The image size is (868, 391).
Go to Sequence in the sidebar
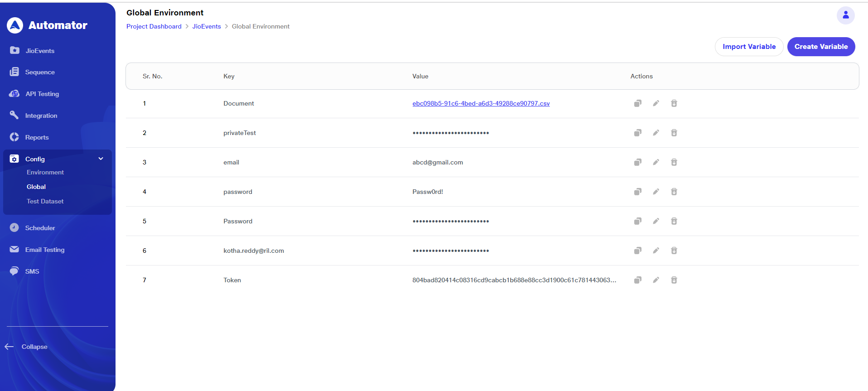[40, 72]
